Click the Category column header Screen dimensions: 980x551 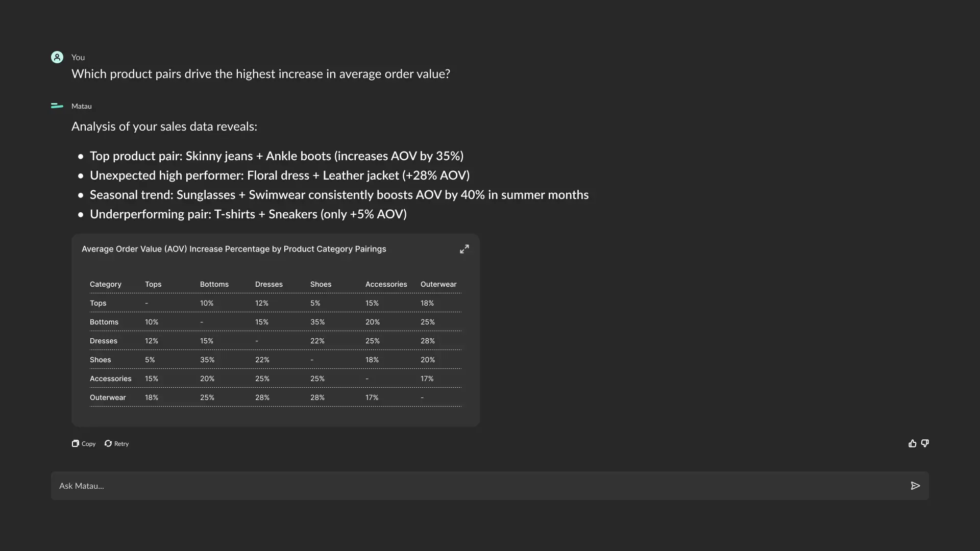pos(106,284)
